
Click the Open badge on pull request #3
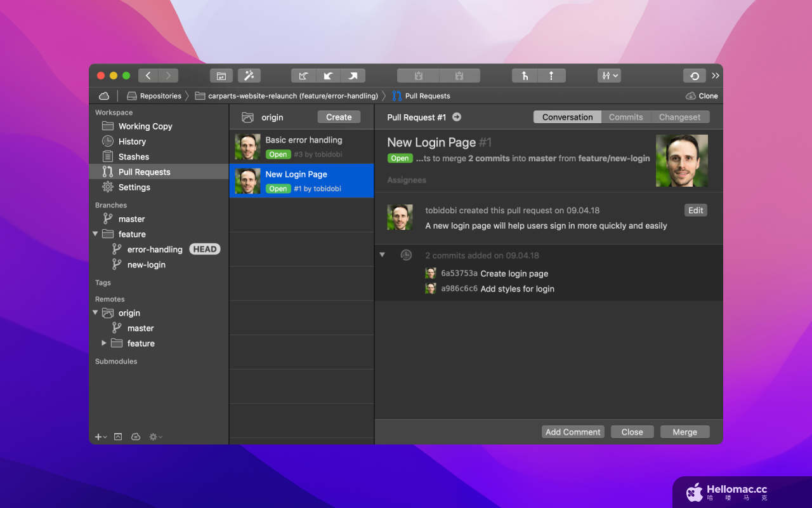pos(278,154)
